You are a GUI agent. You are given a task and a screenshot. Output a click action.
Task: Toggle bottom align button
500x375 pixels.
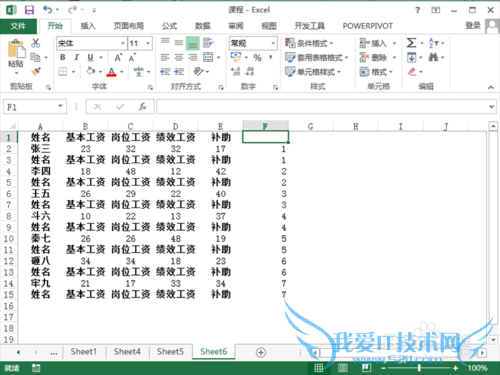pyautogui.click(x=193, y=43)
